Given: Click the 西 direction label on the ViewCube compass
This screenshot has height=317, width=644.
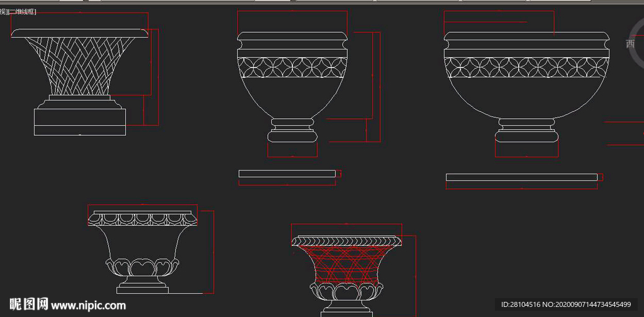Looking at the screenshot, I should pyautogui.click(x=630, y=43).
